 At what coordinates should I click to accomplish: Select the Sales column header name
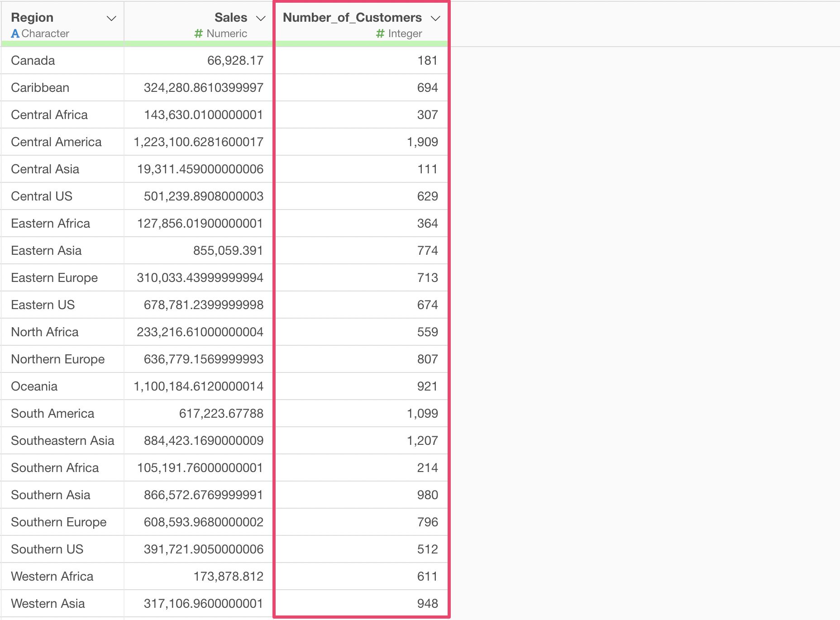[230, 18]
